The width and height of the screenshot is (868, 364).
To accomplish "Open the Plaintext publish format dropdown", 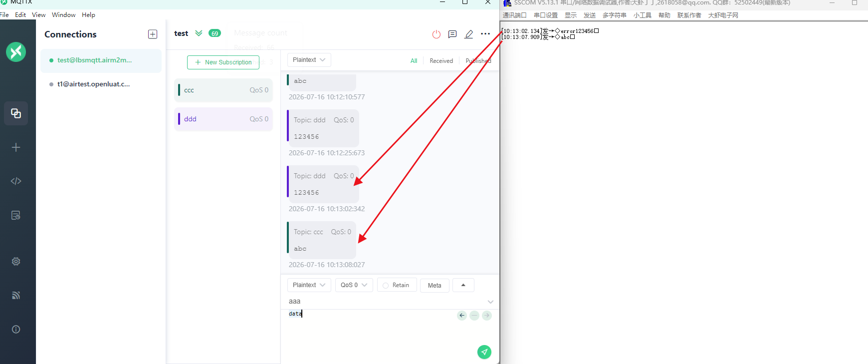I will pyautogui.click(x=309, y=285).
